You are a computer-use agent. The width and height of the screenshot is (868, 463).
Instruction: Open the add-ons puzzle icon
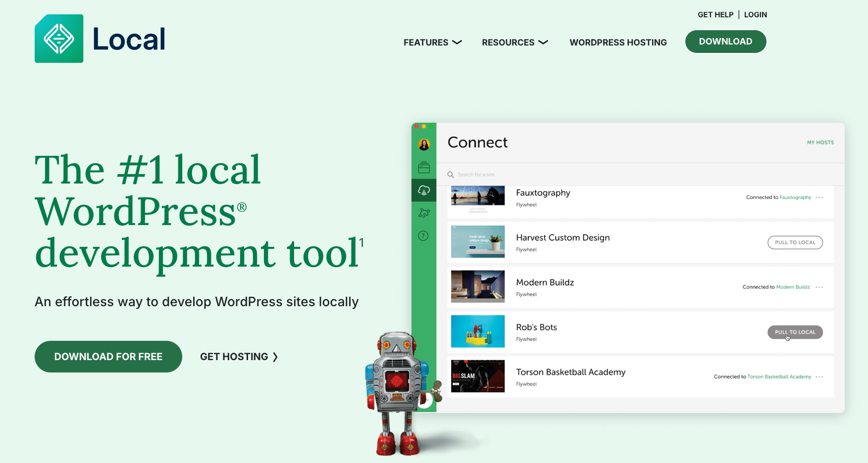424,213
